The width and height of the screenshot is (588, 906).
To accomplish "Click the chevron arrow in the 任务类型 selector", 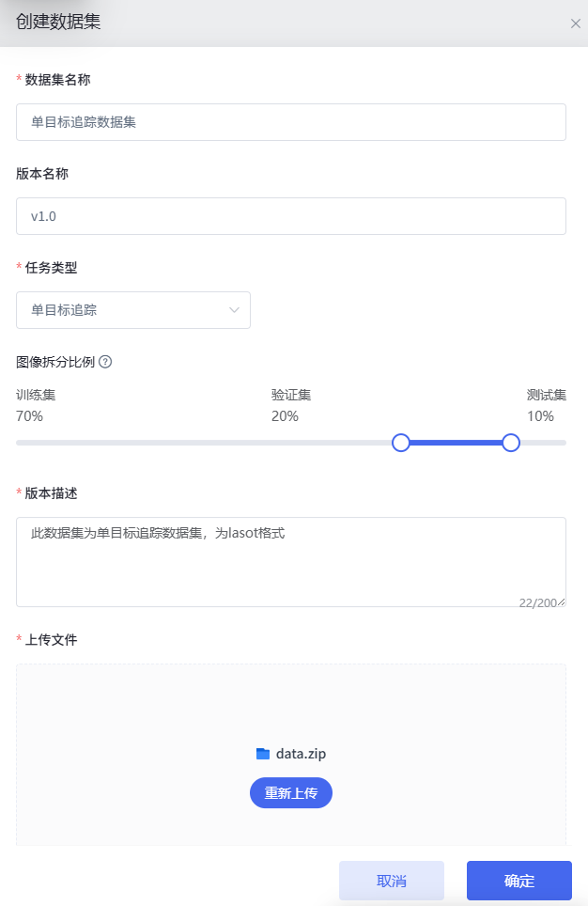I will tap(234, 310).
